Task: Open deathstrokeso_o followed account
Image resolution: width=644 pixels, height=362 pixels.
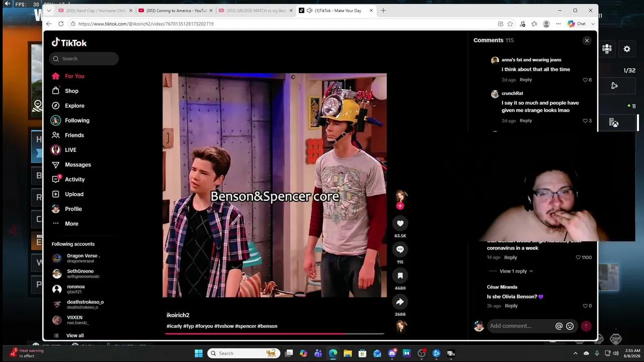Action: (85, 305)
